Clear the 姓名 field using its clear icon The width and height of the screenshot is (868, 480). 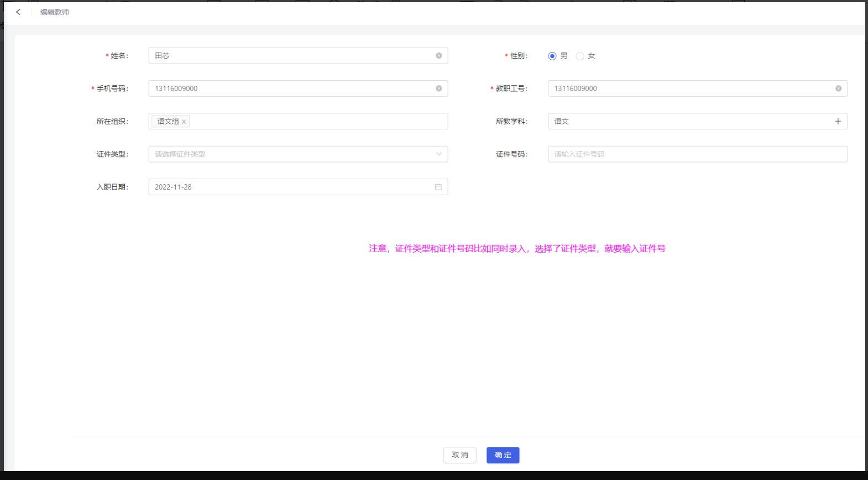pos(438,56)
